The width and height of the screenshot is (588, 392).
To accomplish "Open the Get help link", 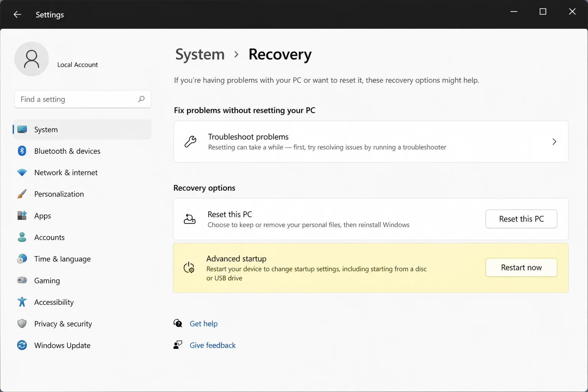I will click(204, 323).
